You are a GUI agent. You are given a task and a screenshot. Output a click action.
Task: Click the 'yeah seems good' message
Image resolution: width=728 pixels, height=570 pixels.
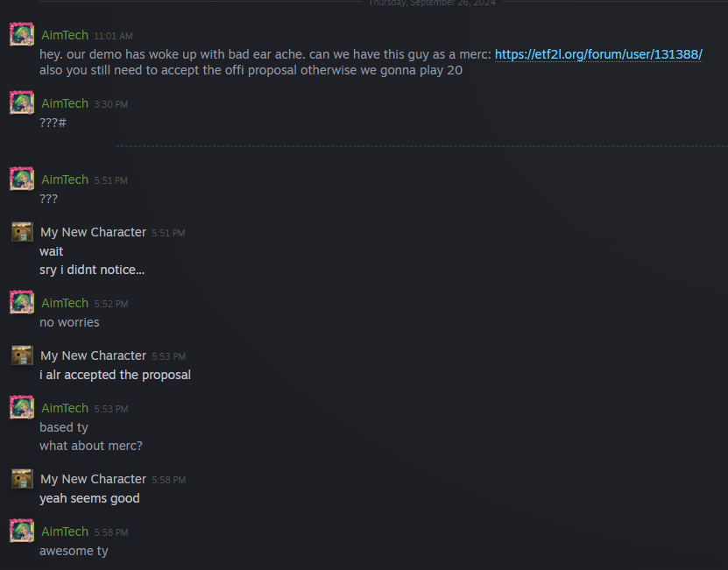89,498
